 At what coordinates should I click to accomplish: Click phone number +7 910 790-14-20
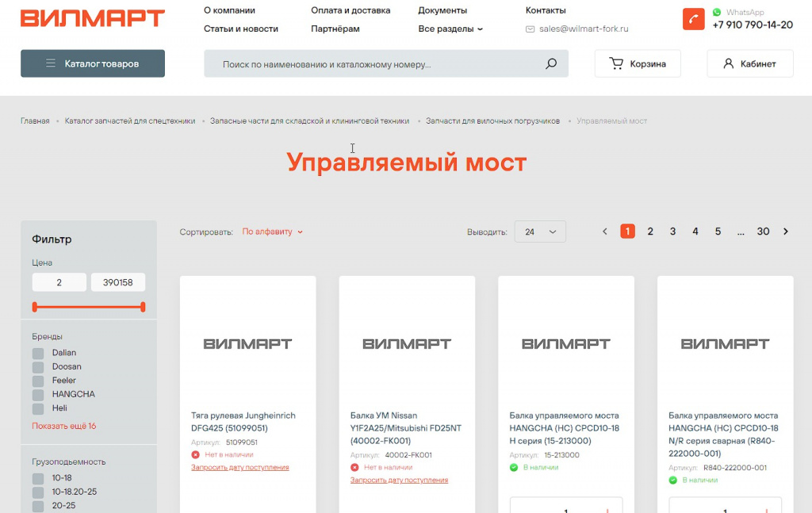click(x=753, y=25)
